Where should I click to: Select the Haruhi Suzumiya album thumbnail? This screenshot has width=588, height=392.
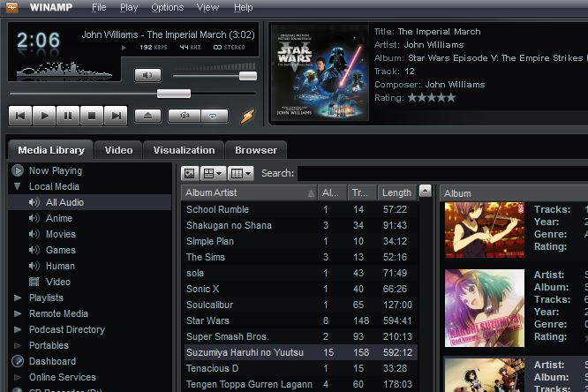pyautogui.click(x=485, y=308)
